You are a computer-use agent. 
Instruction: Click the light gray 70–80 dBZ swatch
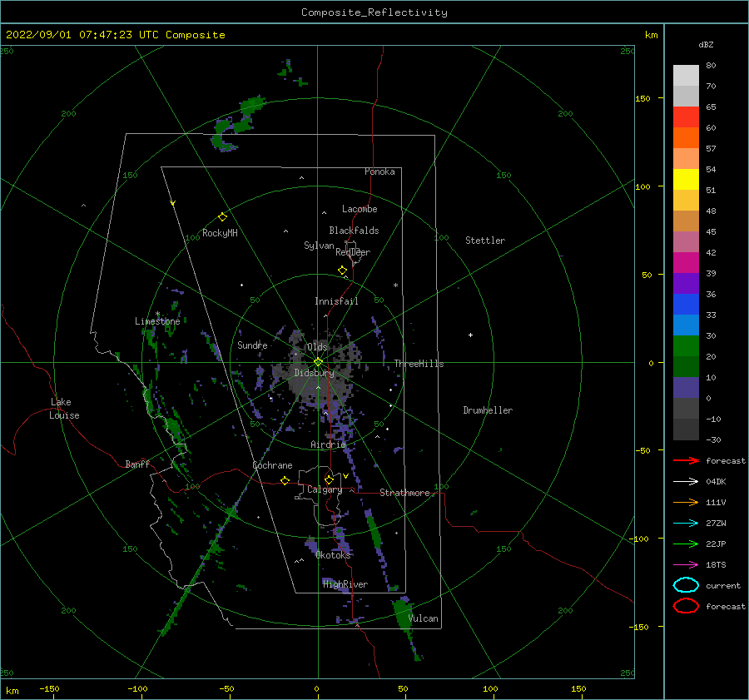[686, 76]
